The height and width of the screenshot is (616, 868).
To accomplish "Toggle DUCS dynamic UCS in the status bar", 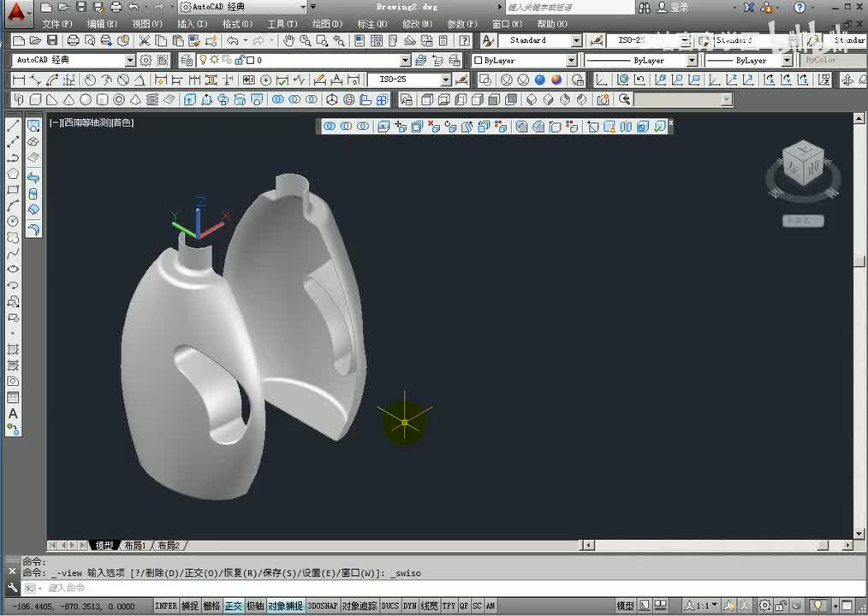I will (x=389, y=606).
